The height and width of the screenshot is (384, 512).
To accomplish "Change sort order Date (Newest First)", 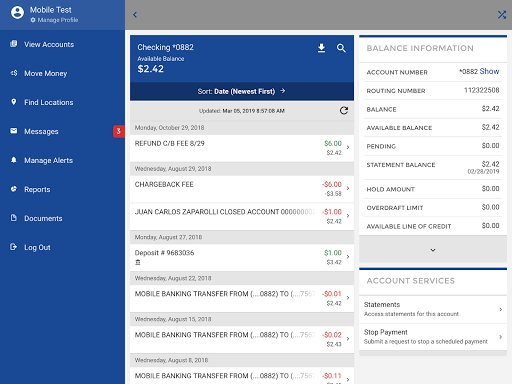I will coord(242,91).
